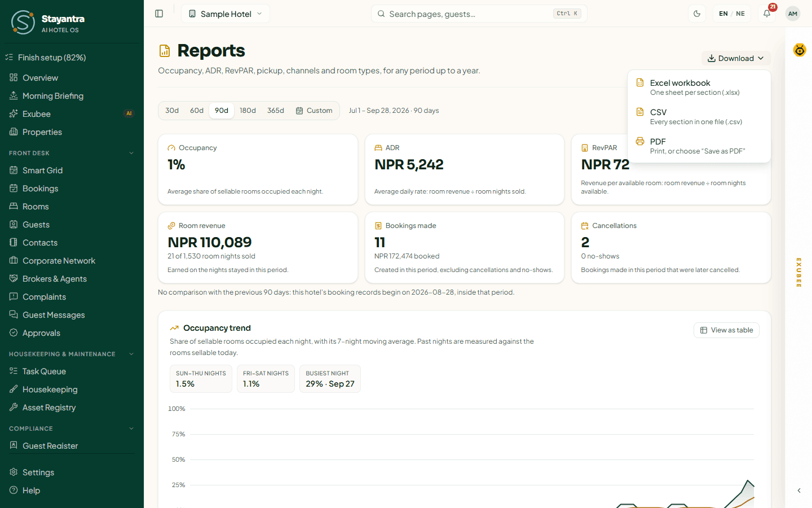
Task: Select the 365d period
Action: [276, 111]
